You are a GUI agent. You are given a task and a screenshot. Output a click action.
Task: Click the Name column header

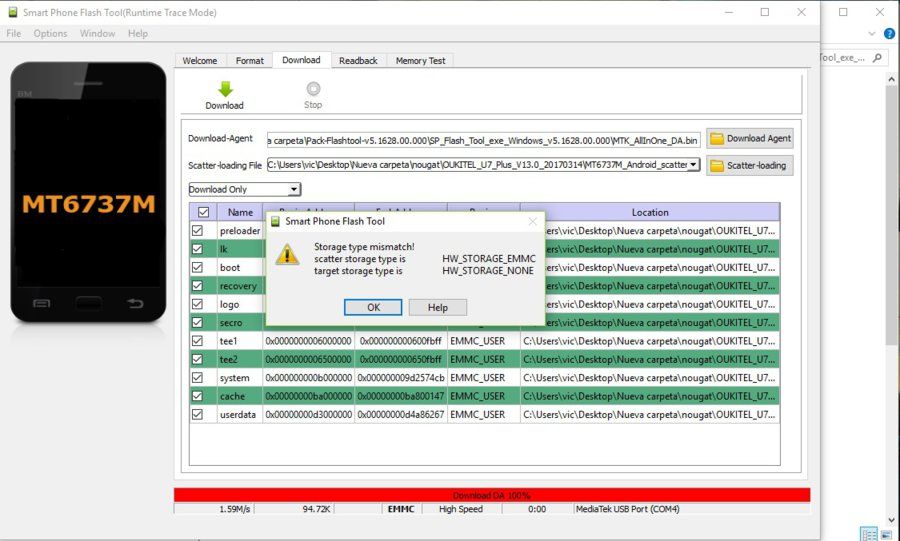[240, 212]
